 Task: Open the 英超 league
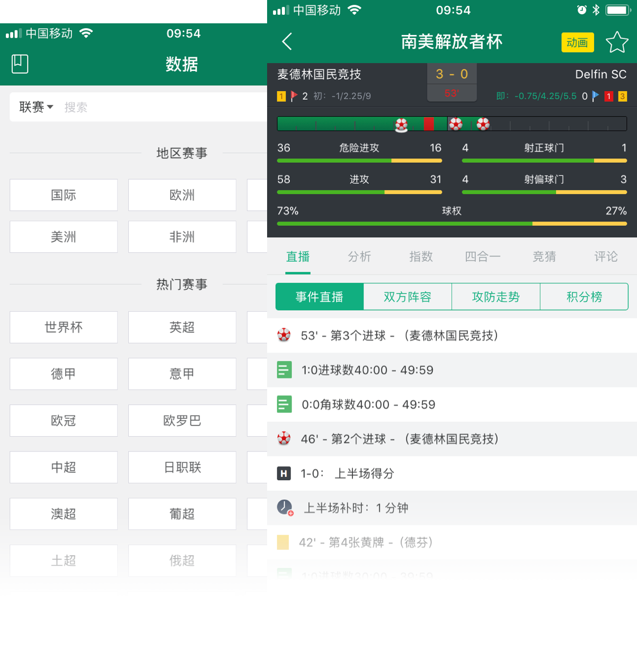tap(182, 327)
